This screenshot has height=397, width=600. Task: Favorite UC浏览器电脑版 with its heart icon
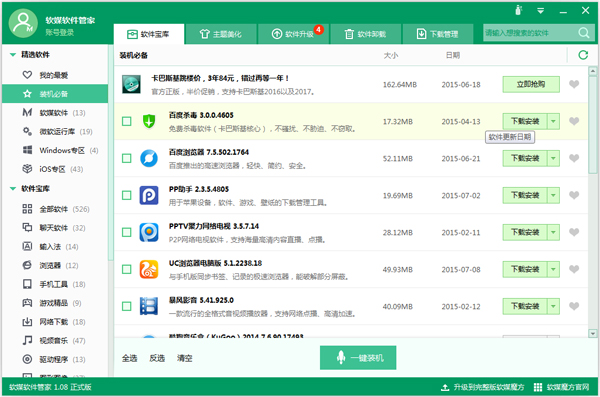(x=574, y=269)
